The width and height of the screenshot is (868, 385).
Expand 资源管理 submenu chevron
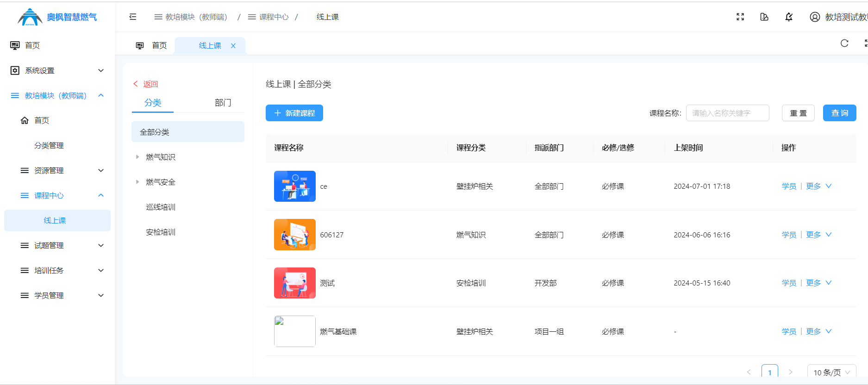click(x=101, y=170)
